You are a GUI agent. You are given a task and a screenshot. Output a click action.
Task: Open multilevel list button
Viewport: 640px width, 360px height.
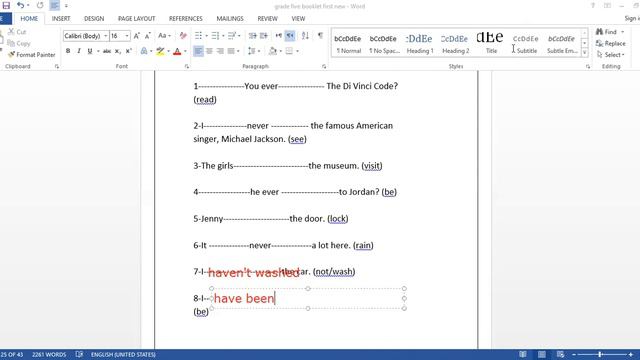click(231, 36)
